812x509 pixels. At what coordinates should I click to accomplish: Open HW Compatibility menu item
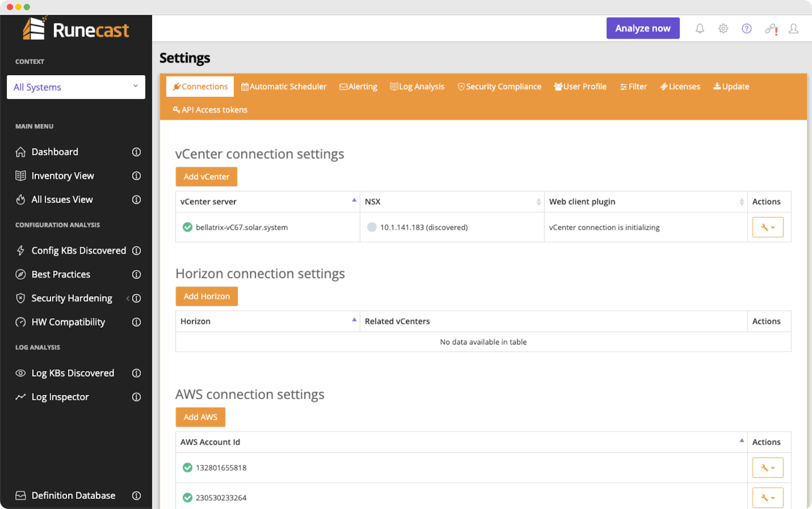(68, 322)
